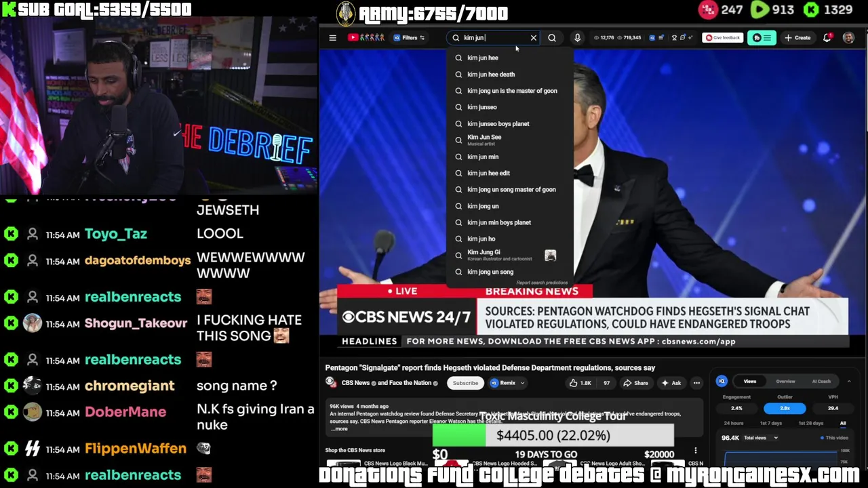This screenshot has height=488, width=868.
Task: Select suggestion 'kim jun hee'
Action: [510, 58]
